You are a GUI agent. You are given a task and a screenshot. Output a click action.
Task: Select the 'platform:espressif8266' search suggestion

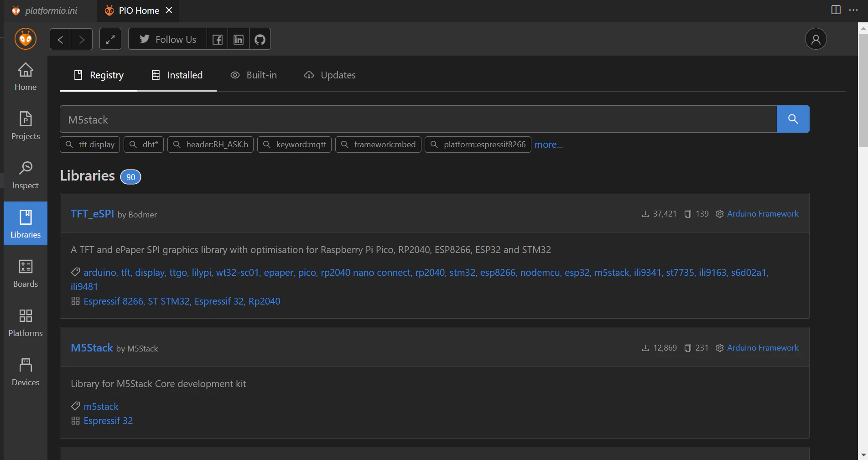[478, 145]
